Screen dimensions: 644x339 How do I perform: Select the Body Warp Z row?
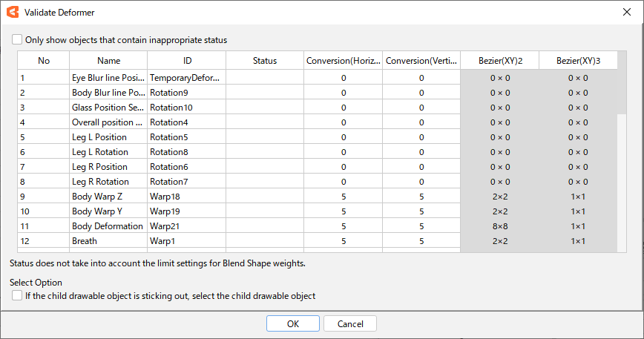click(x=318, y=197)
